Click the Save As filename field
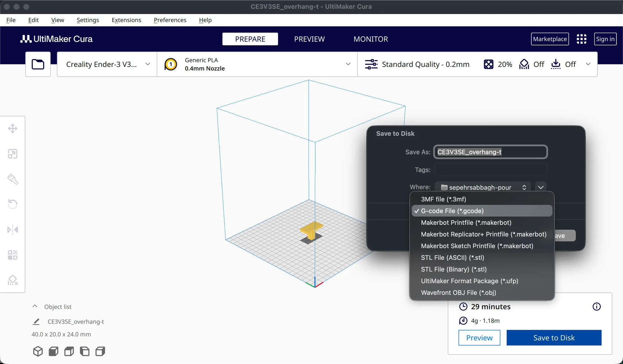 pos(491,152)
